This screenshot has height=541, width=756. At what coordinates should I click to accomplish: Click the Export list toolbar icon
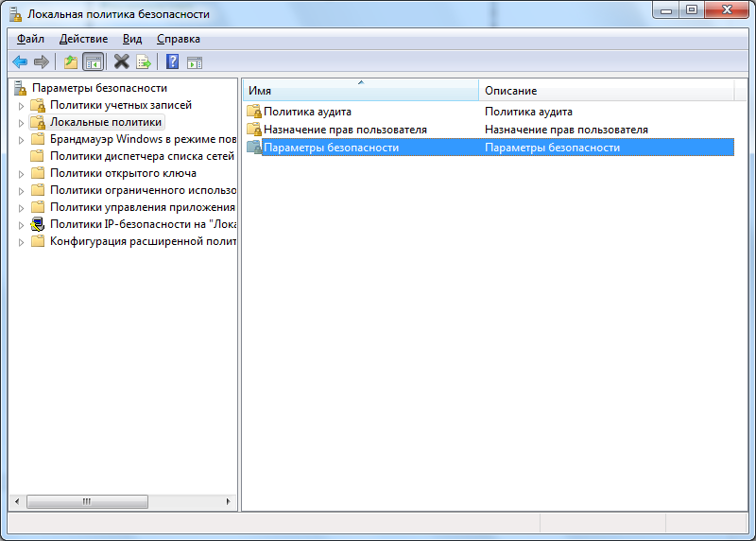point(144,61)
